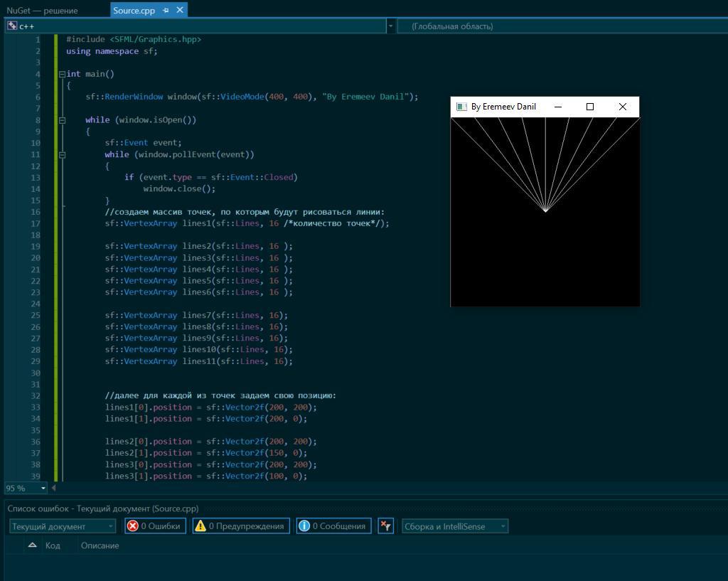Toggle the 0 Ошибки errors filter
The height and width of the screenshot is (581, 728).
(x=154, y=526)
